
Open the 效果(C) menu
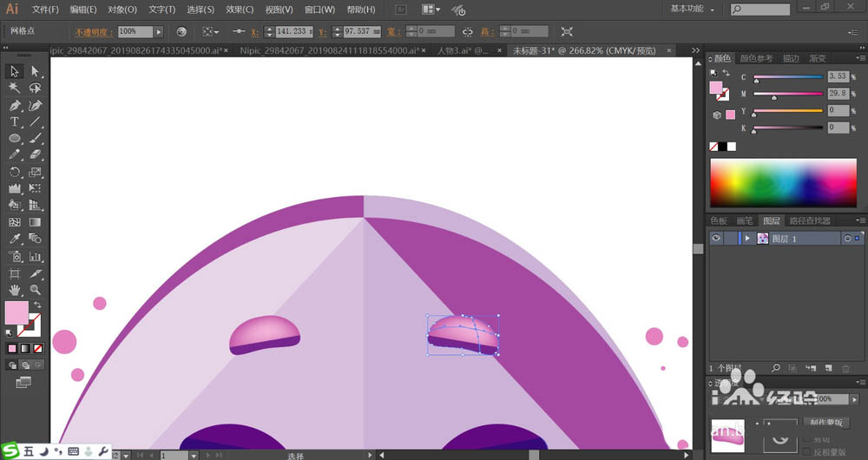tap(240, 10)
